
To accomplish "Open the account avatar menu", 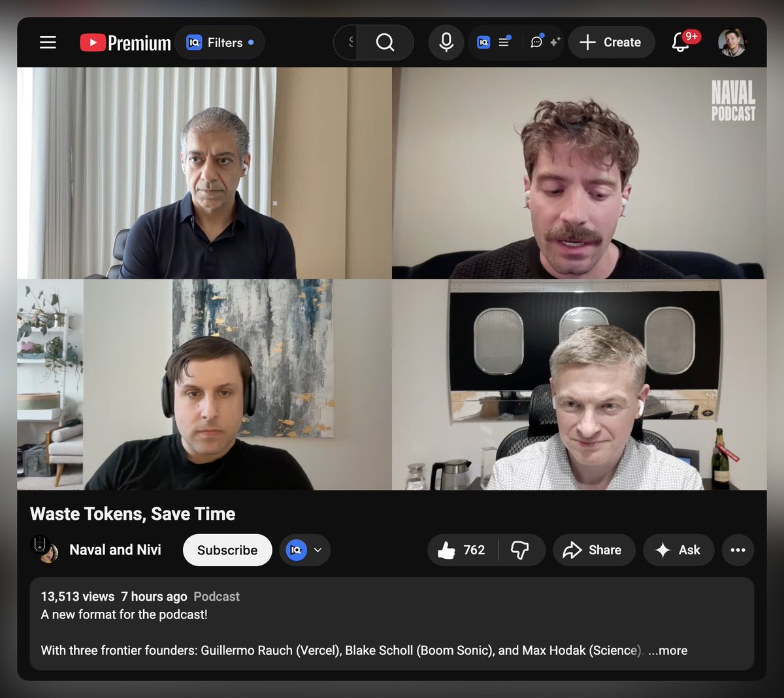I will pos(732,42).
